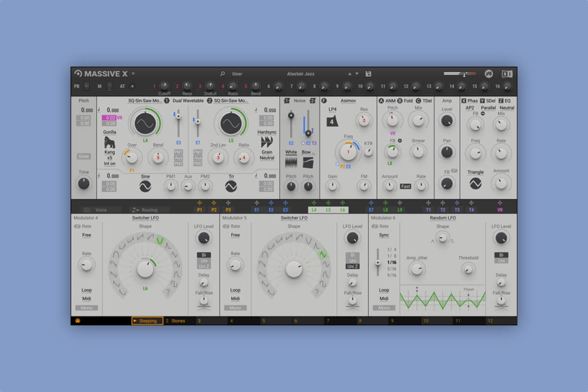This screenshot has width=588, height=392.
Task: Select the White noise waveform icon
Action: click(291, 161)
